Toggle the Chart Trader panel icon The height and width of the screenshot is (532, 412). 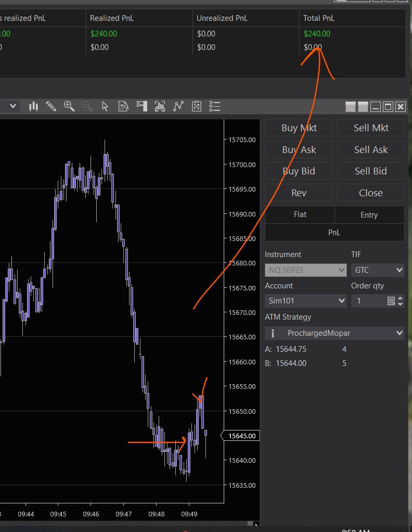pos(142,106)
